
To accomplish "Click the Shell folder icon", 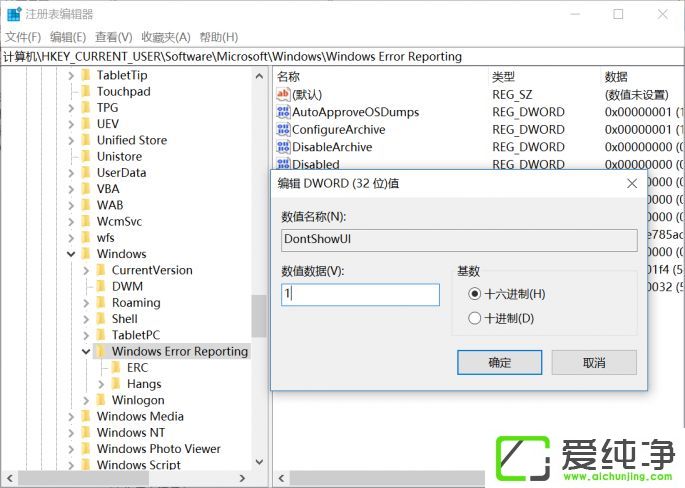I will pos(101,318).
